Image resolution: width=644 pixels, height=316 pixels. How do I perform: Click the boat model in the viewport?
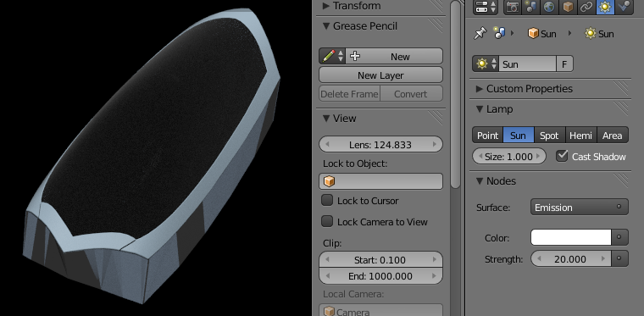pyautogui.click(x=152, y=156)
